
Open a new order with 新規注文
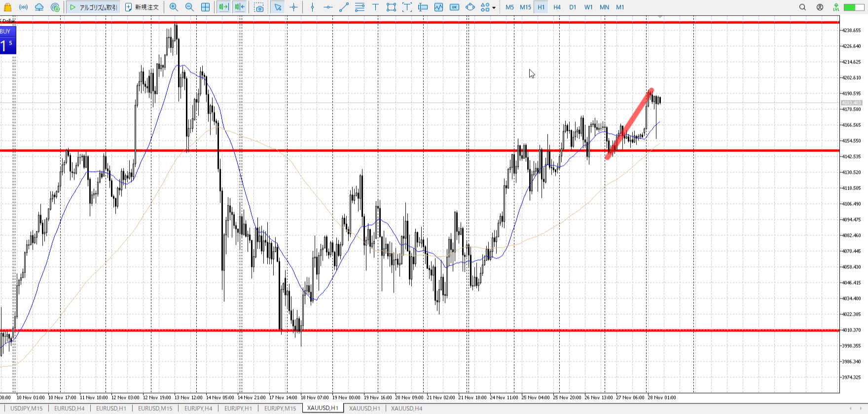click(x=142, y=7)
